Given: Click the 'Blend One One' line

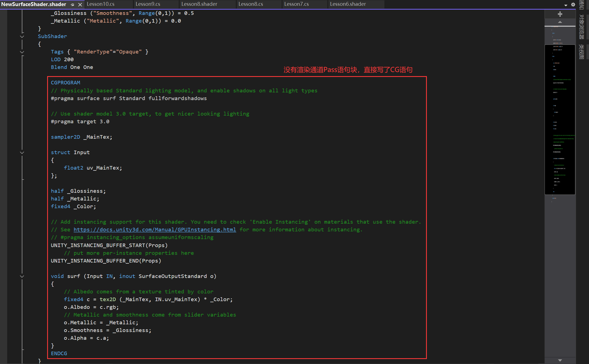Looking at the screenshot, I should 72,67.
